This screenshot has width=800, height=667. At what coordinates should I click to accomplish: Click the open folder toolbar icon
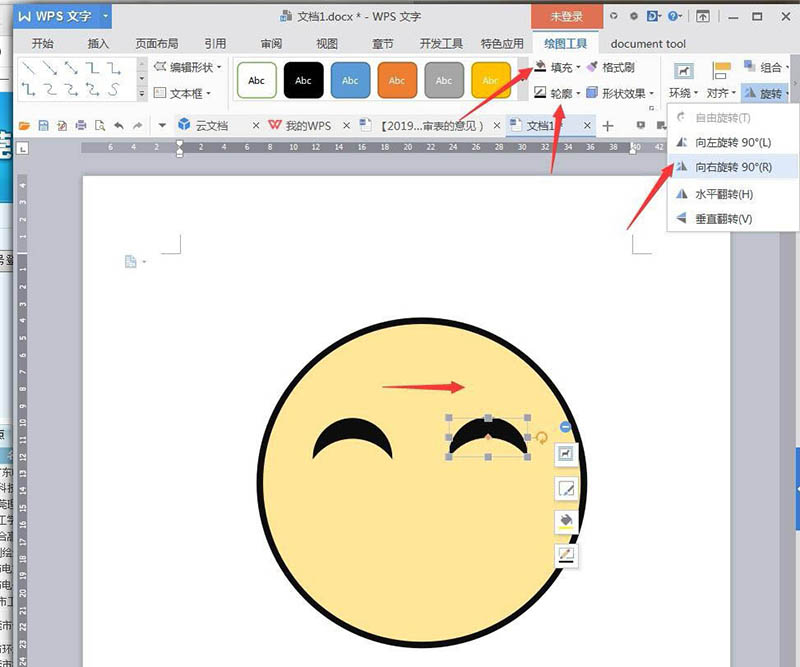[x=24, y=126]
